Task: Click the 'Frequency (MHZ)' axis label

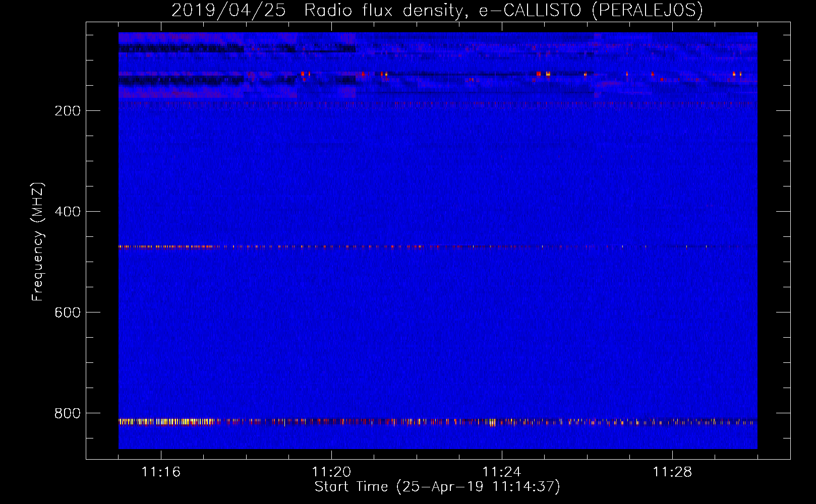Action: [38, 242]
